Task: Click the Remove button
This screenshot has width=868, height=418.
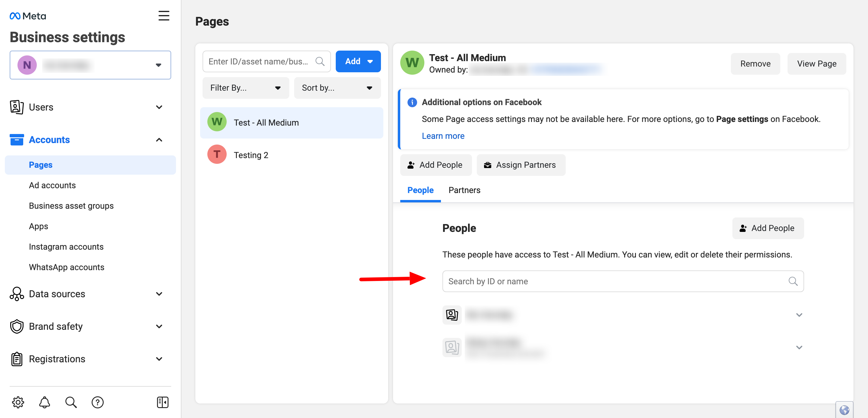Action: click(x=755, y=64)
